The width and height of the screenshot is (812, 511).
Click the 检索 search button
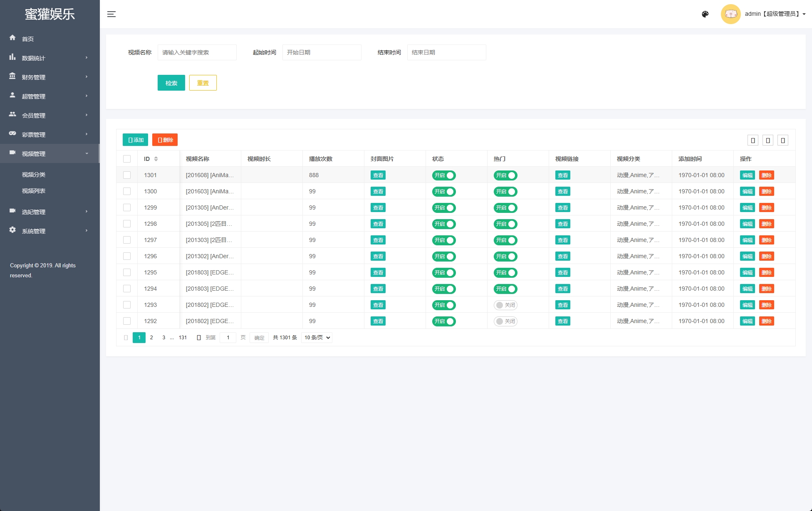click(x=171, y=83)
